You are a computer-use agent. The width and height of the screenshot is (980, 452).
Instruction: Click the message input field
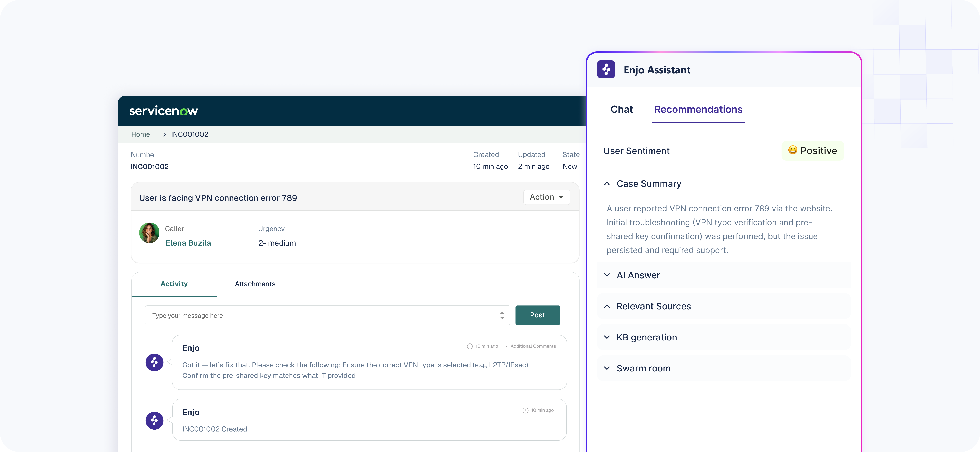[323, 316]
